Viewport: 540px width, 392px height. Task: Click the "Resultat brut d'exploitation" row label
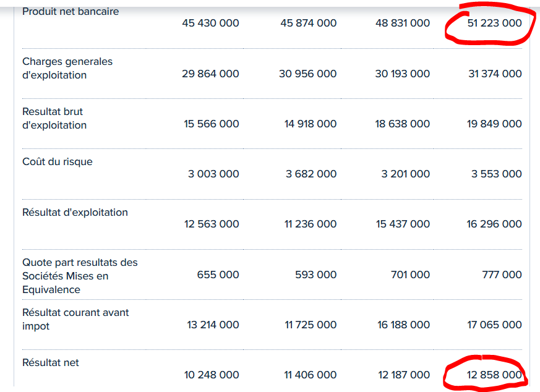point(54,119)
